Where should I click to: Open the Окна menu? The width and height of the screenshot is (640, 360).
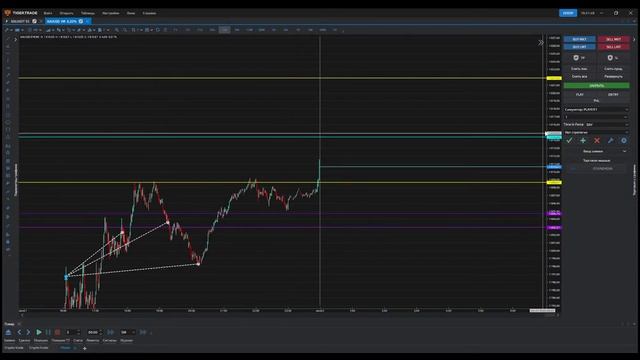(x=131, y=13)
